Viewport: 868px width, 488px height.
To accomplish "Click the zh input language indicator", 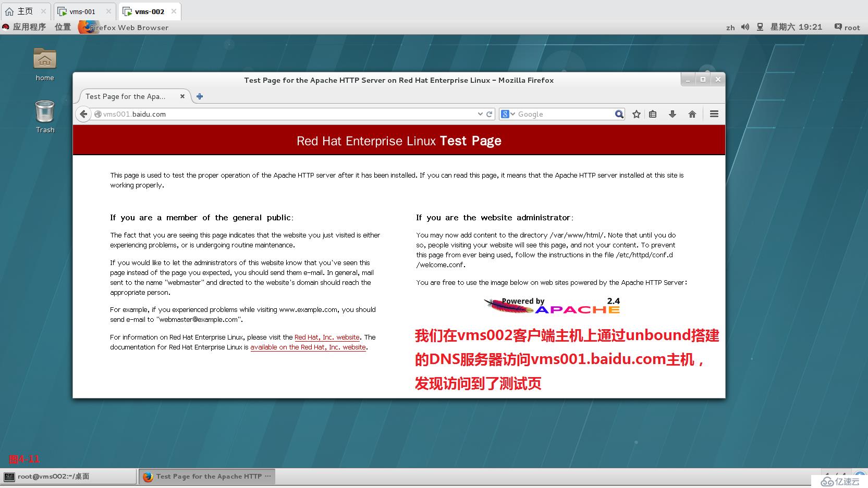I will click(x=730, y=28).
